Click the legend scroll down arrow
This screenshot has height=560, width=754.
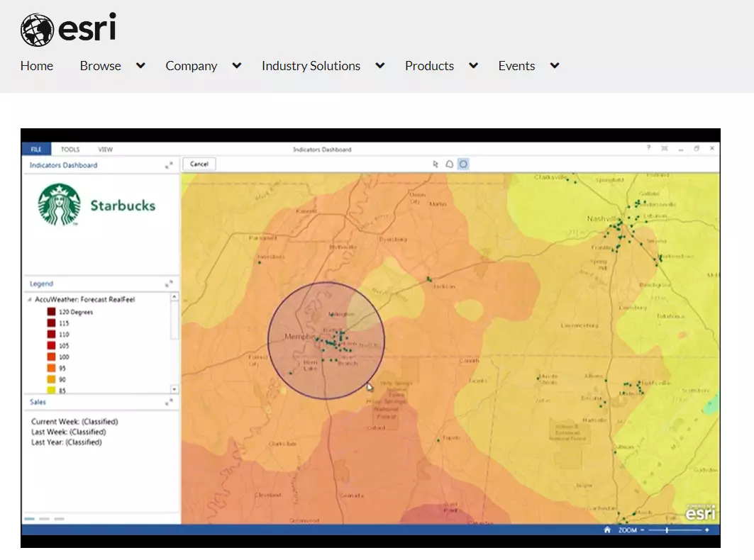point(174,389)
